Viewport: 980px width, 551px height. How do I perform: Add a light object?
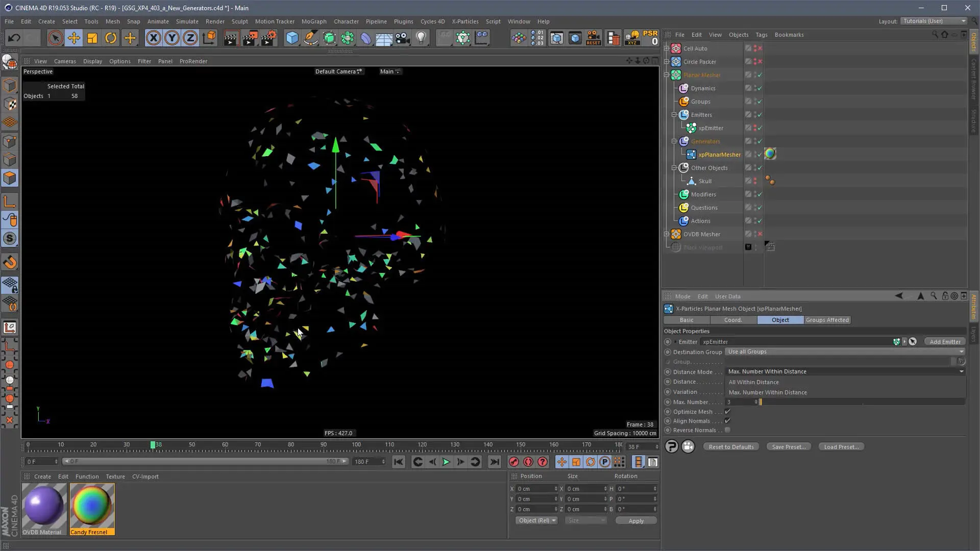(421, 38)
